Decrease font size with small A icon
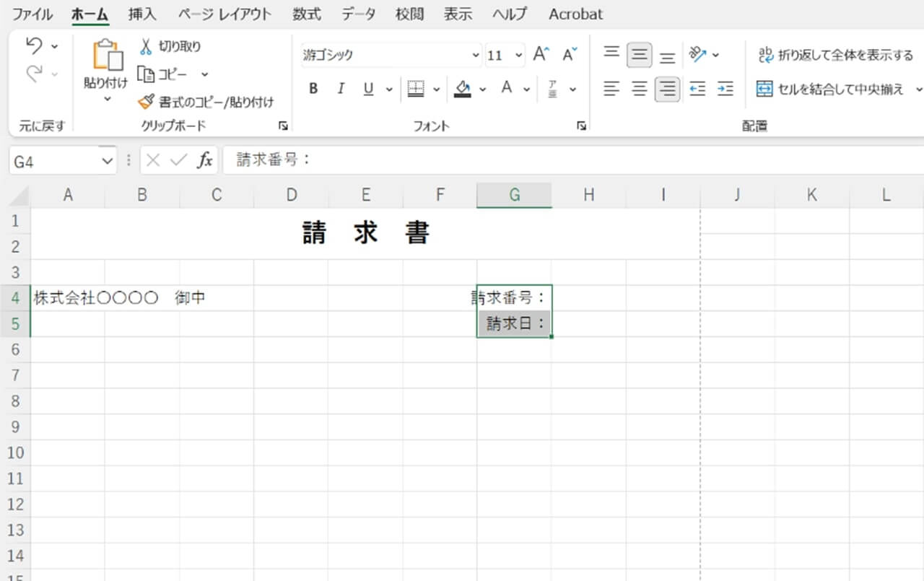Viewport: 924px width, 581px height. coord(570,55)
